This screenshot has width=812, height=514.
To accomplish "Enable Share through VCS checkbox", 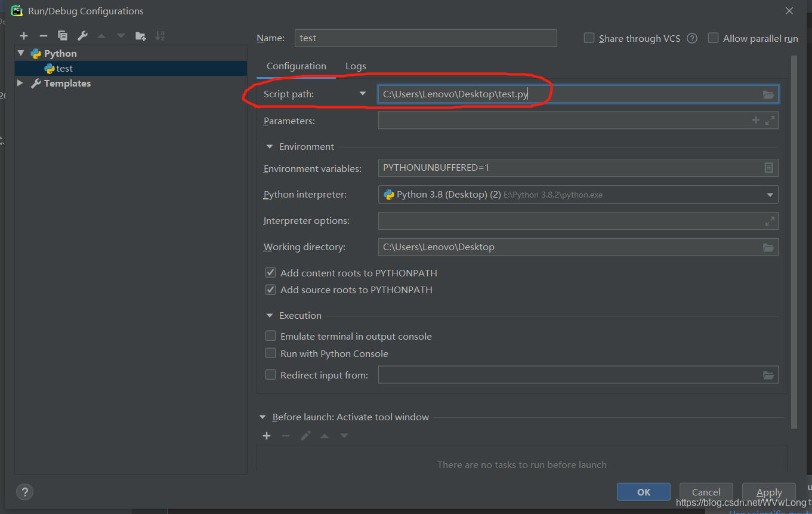I will coord(589,38).
